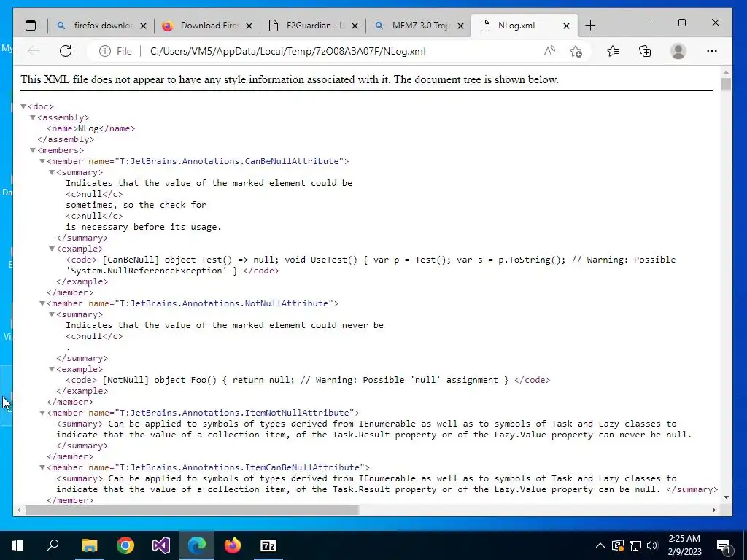747x560 pixels.
Task: Click the [NotNull] object Foo() code line
Action: click(308, 380)
